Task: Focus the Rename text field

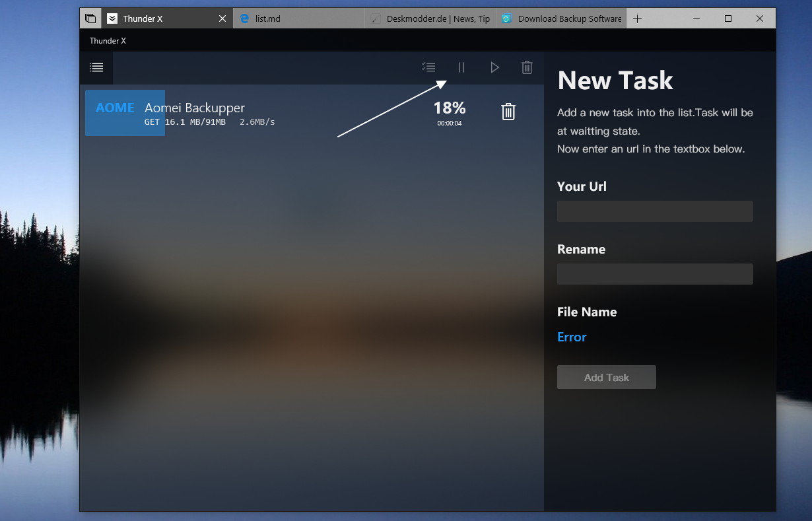Action: tap(655, 274)
